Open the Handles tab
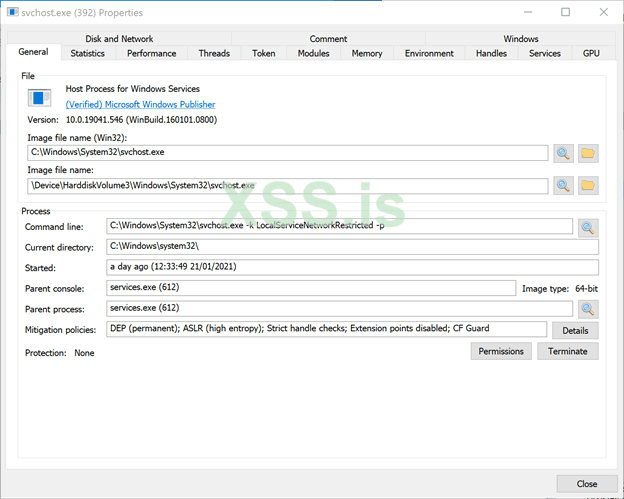 coord(491,53)
